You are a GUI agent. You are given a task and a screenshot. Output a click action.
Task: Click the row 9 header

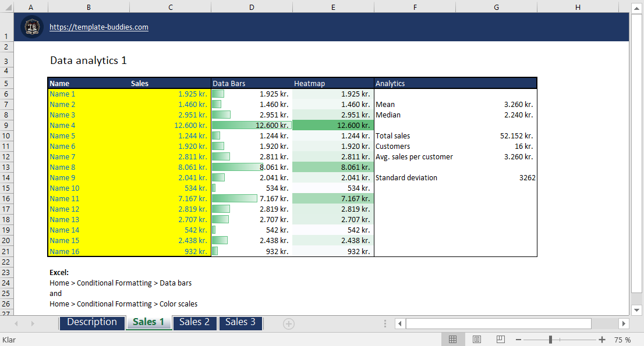pyautogui.click(x=8, y=125)
